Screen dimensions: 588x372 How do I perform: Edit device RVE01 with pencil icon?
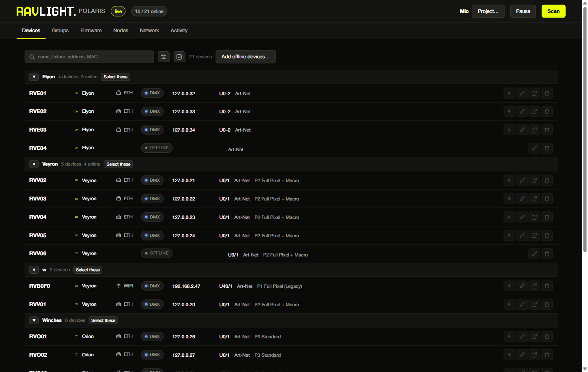(x=522, y=93)
